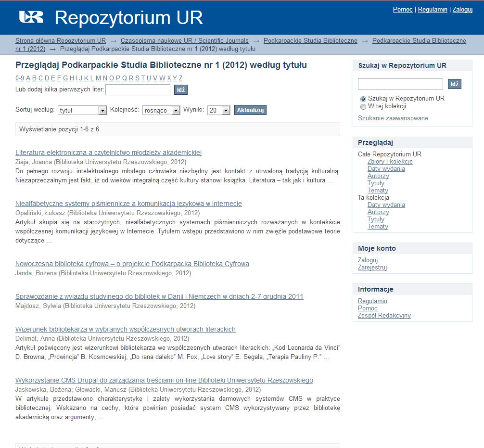Click author text 'Ziaja, Joanna'
Screen dimensions: 484x448
[x=34, y=162]
